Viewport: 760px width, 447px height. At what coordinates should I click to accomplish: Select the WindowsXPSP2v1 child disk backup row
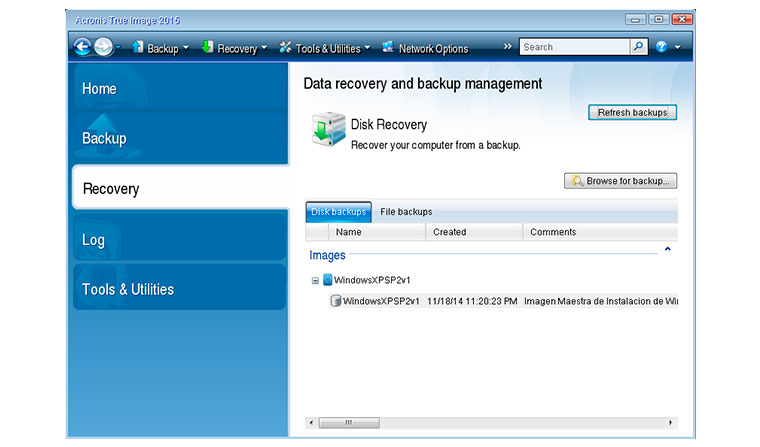[503, 301]
